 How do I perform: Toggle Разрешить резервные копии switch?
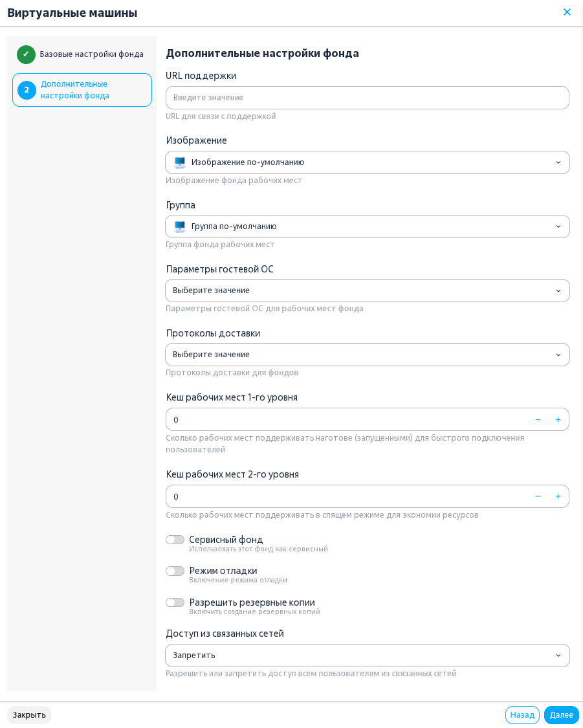click(175, 602)
